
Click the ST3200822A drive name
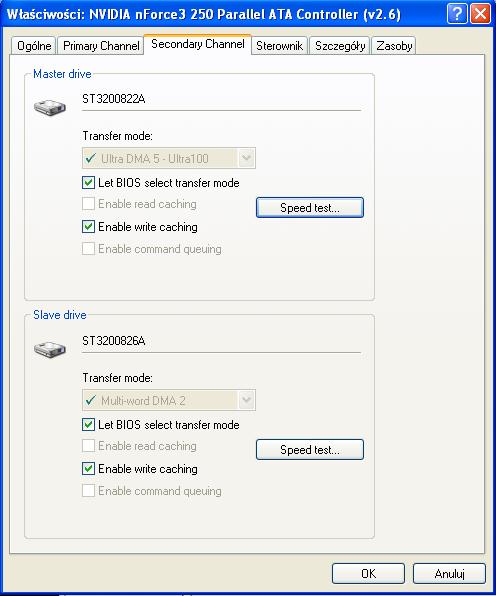click(x=114, y=99)
